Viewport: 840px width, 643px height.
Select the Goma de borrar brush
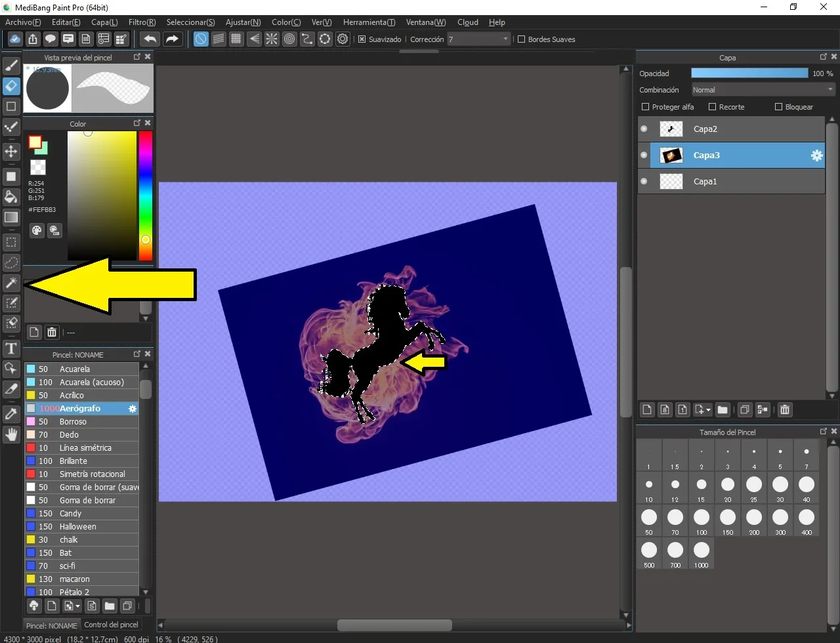(81, 500)
